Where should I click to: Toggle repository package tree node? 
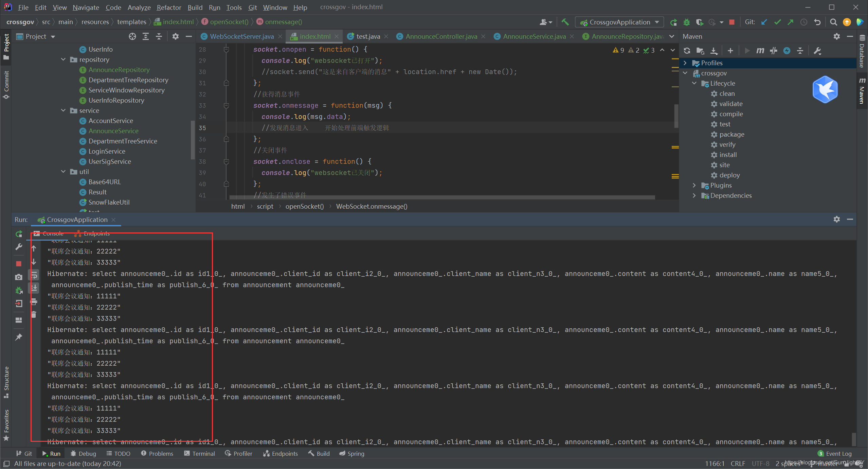coord(64,59)
